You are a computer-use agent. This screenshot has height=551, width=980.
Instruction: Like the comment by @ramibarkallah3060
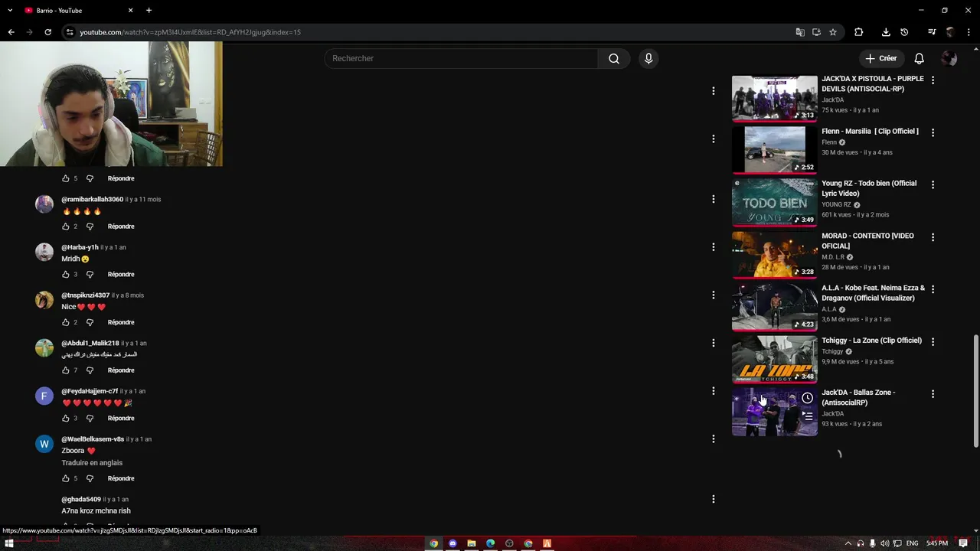(x=66, y=227)
